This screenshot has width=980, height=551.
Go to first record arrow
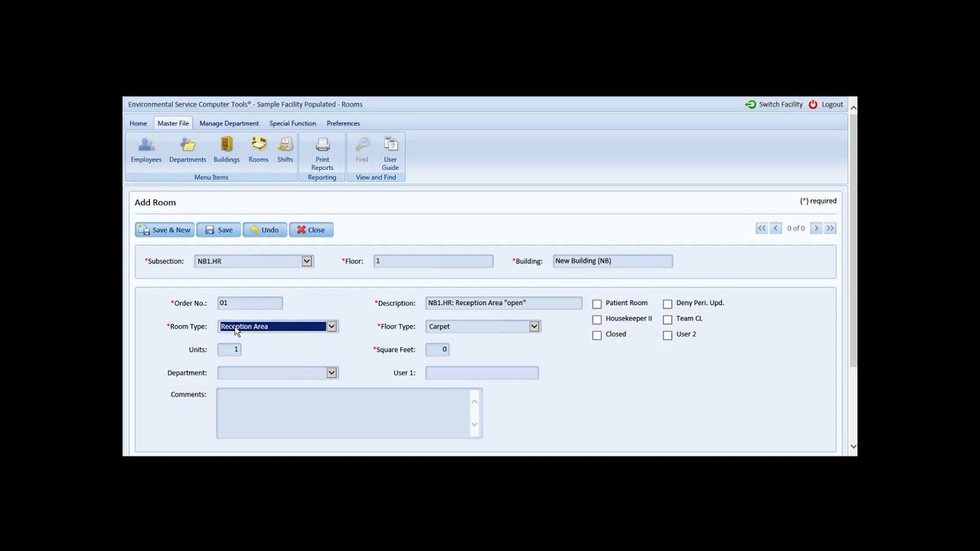pyautogui.click(x=761, y=228)
